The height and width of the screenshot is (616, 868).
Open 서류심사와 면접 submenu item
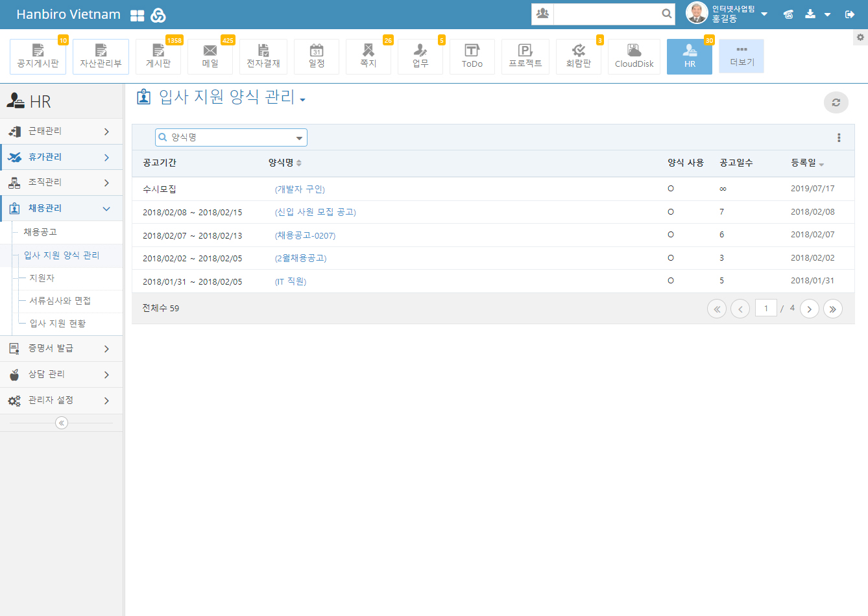point(60,301)
